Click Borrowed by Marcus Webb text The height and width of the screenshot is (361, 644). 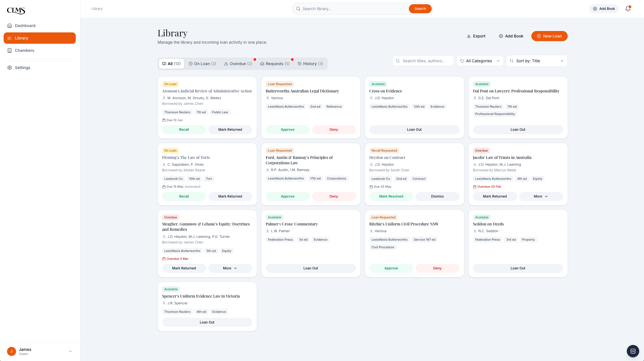point(494,170)
